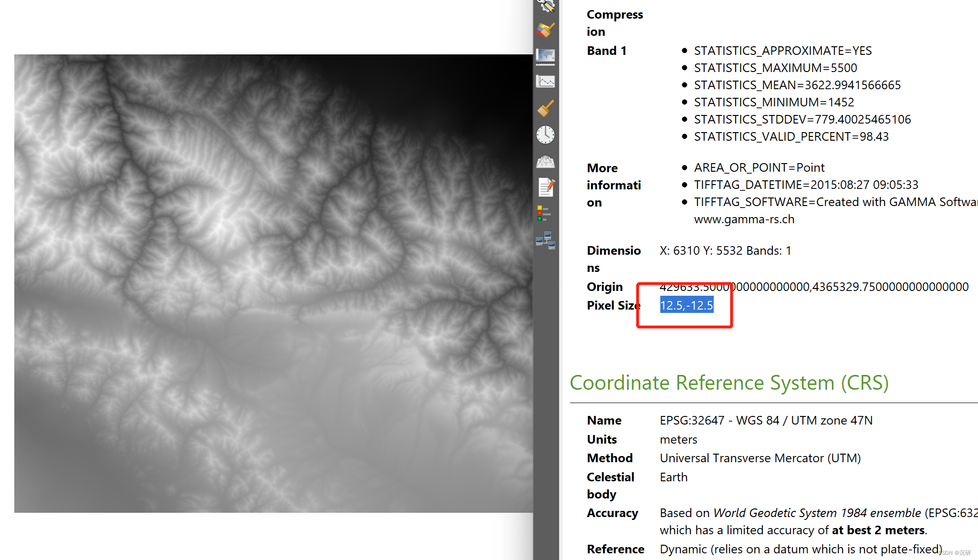Viewport: 978px width, 560px height.
Task: Select the highlighted Pixel Size value 12.5,-12.5
Action: coord(686,305)
